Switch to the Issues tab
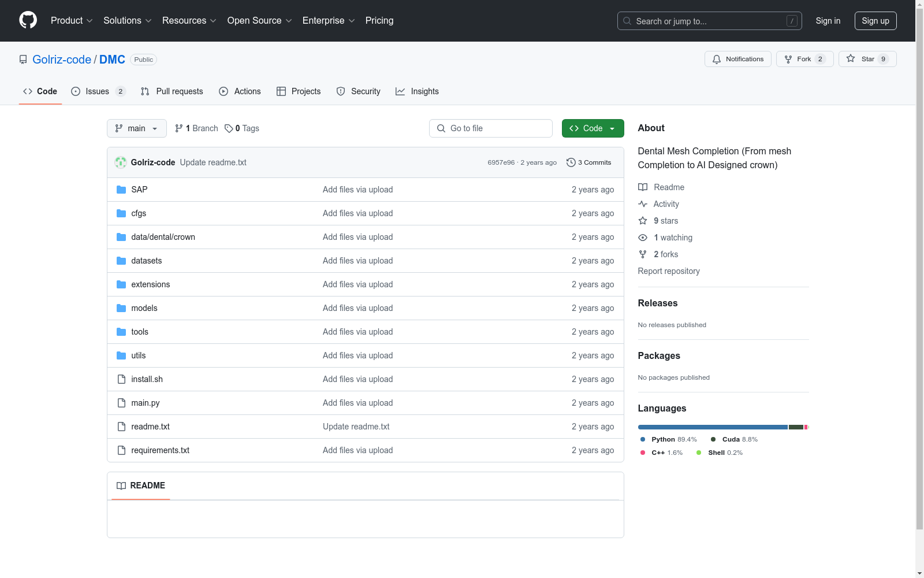Screen dimensions: 924x578 click(x=98, y=91)
